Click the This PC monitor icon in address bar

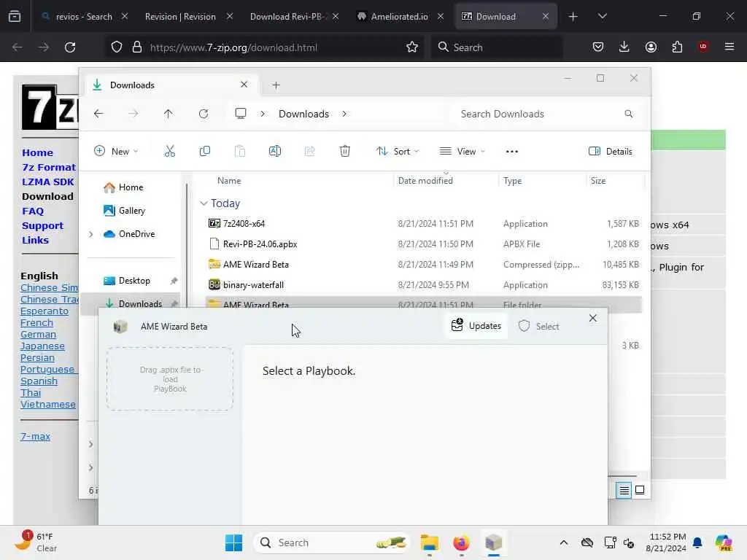tap(241, 114)
